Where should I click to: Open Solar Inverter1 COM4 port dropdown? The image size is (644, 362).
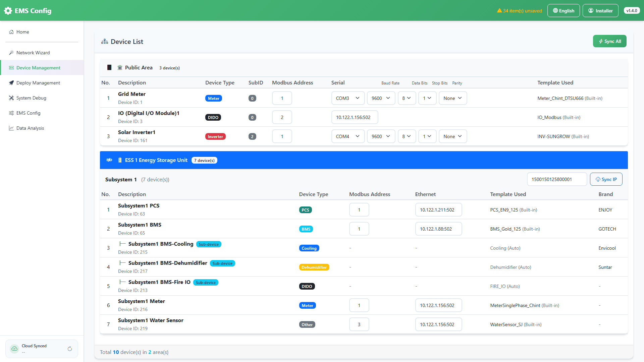(348, 136)
